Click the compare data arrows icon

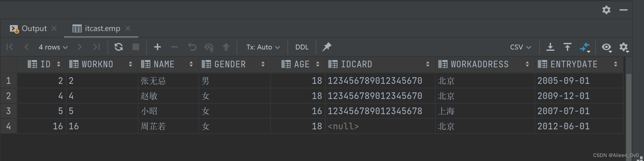tap(585, 47)
